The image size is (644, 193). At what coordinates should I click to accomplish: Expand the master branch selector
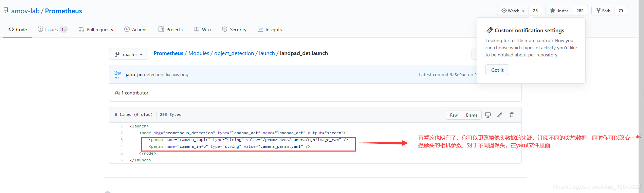[x=129, y=54]
